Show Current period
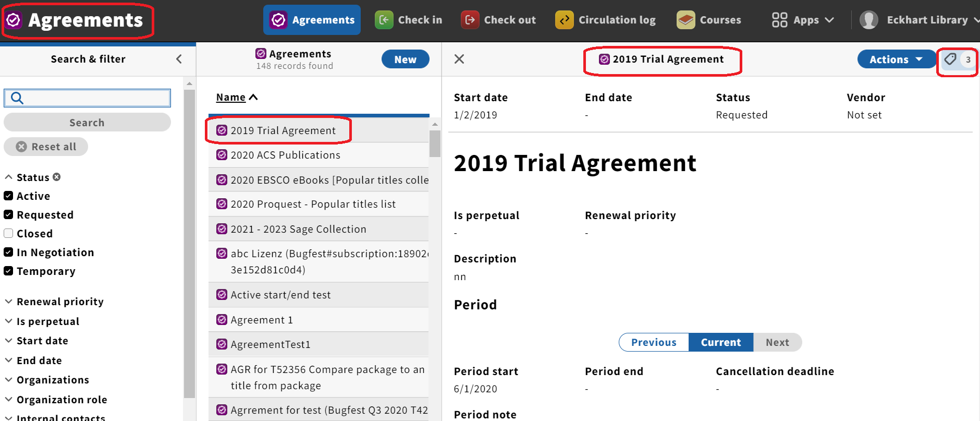Screen dimensions: 980x421 click(721, 342)
